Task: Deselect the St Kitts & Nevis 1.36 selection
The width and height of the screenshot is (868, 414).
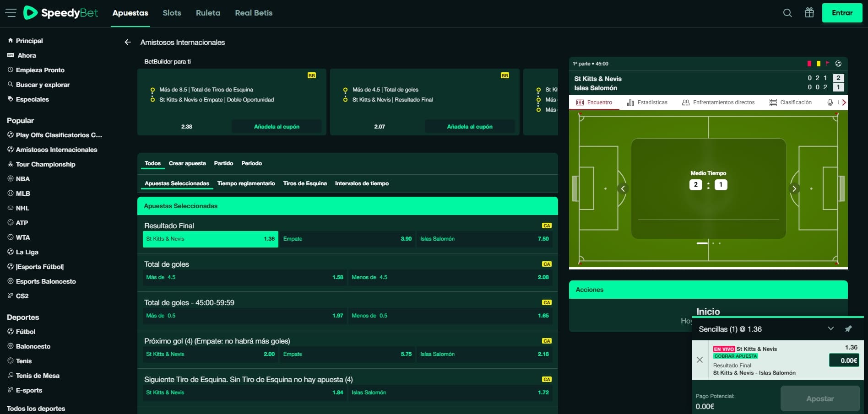Action: coord(210,238)
